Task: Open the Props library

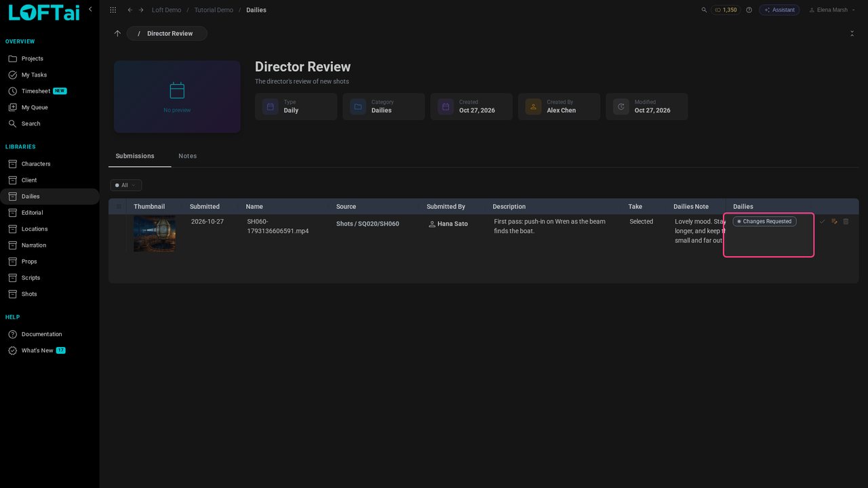Action: [50, 262]
